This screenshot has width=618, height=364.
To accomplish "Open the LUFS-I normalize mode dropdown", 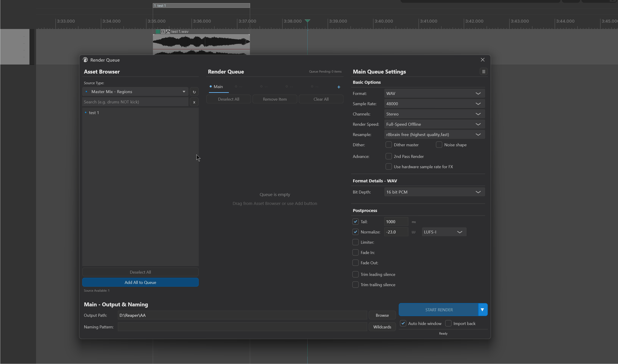I will click(444, 232).
